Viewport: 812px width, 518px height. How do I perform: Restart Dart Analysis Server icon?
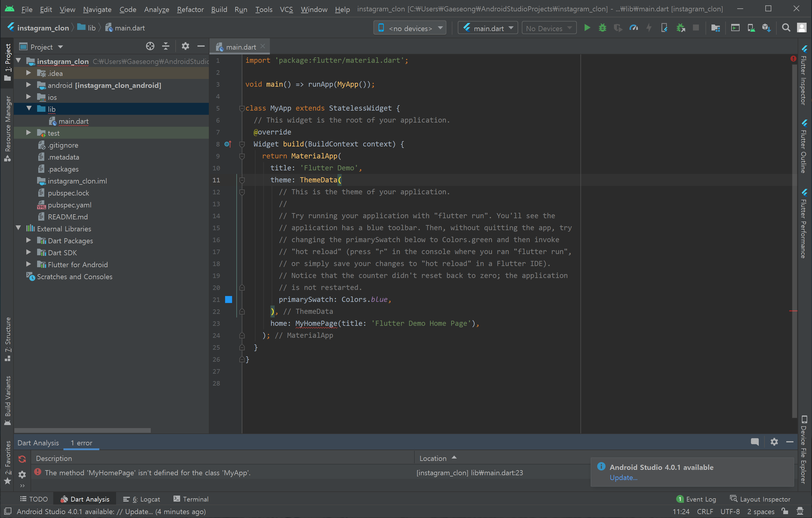[22, 459]
